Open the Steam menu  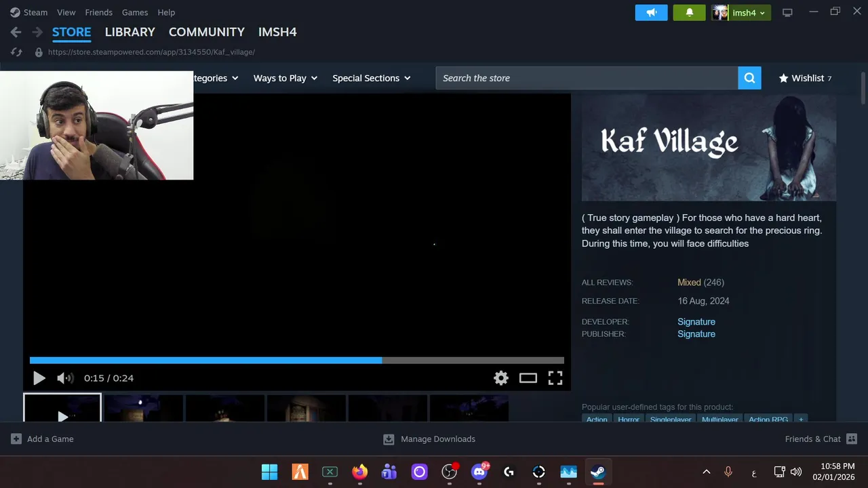[x=35, y=12]
